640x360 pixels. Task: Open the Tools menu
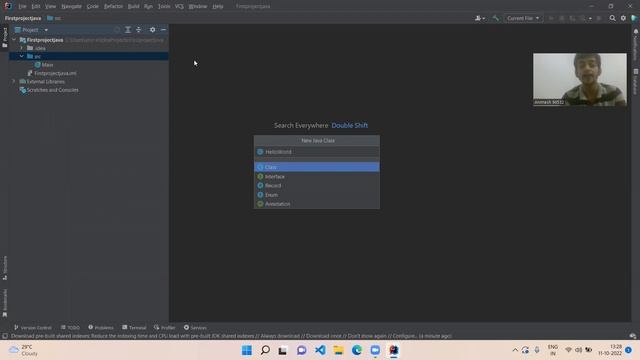click(x=164, y=7)
